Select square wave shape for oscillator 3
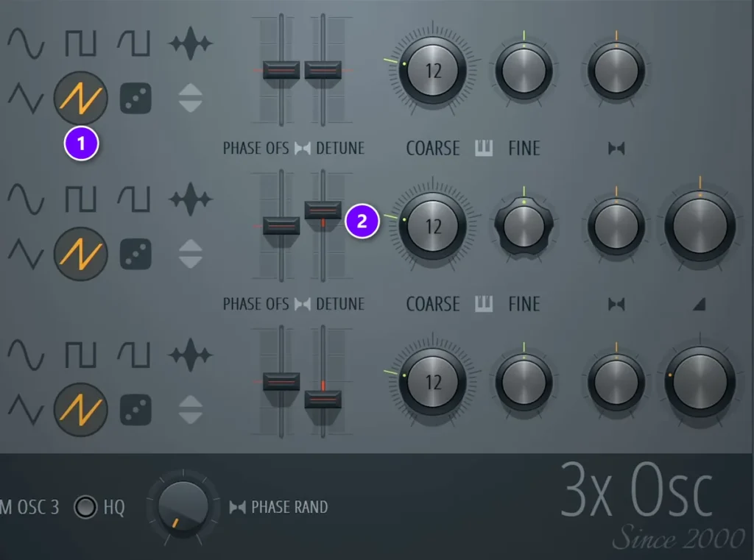Viewport: 754px width, 560px height. [80, 355]
